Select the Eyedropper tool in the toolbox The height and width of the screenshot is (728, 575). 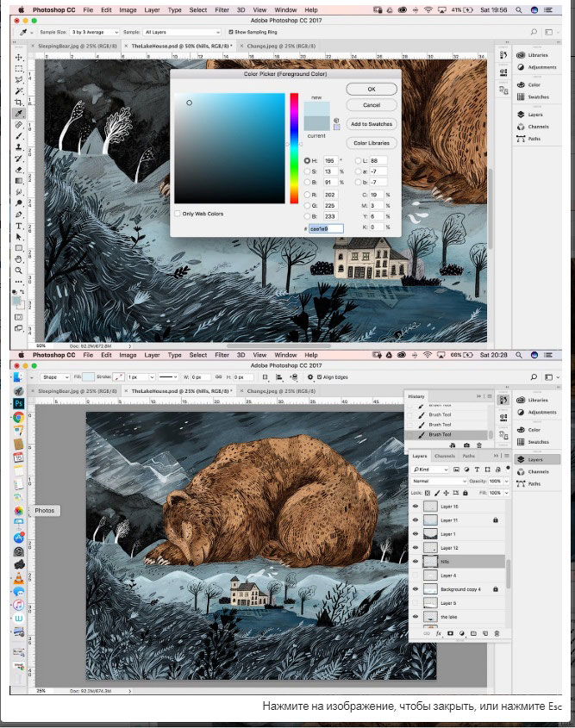(19, 113)
